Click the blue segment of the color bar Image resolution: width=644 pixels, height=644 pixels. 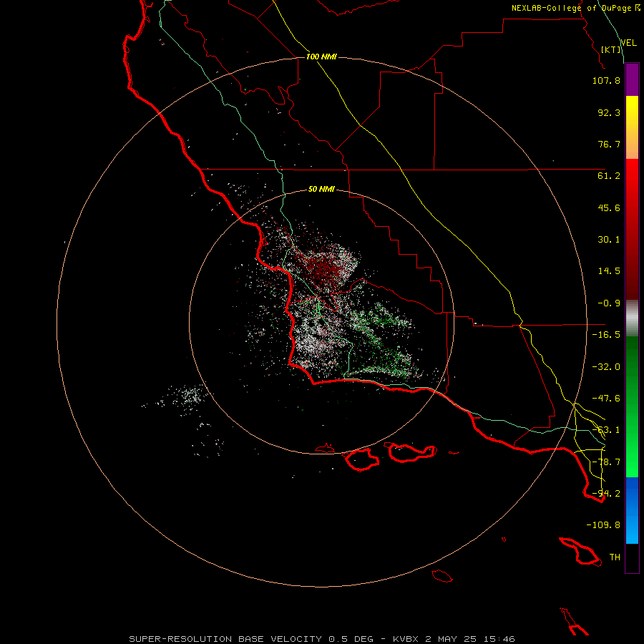[632, 510]
